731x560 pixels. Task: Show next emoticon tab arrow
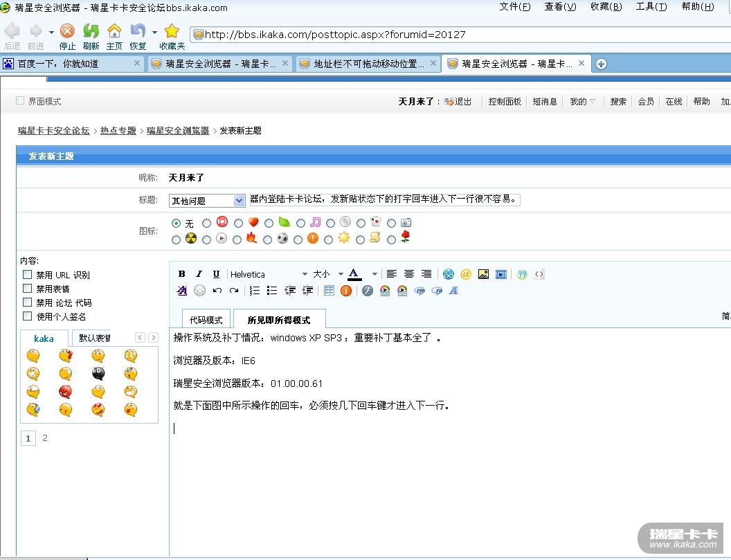[x=153, y=337]
